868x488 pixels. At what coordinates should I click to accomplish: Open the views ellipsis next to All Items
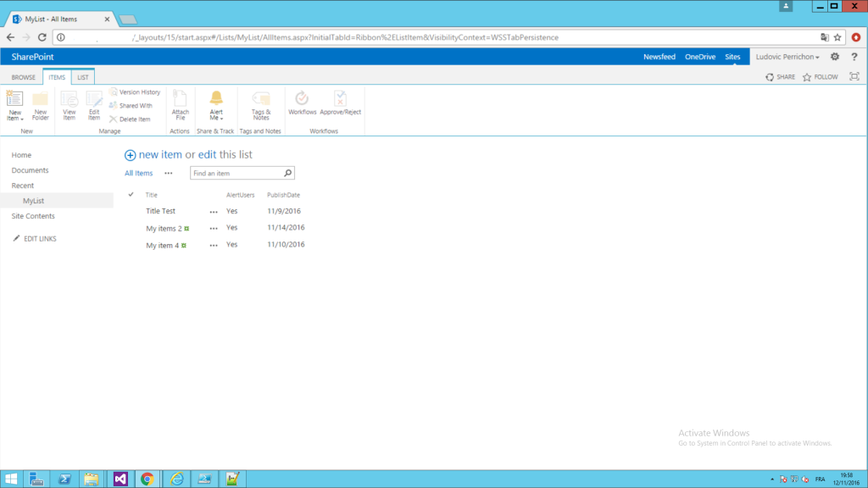(169, 173)
